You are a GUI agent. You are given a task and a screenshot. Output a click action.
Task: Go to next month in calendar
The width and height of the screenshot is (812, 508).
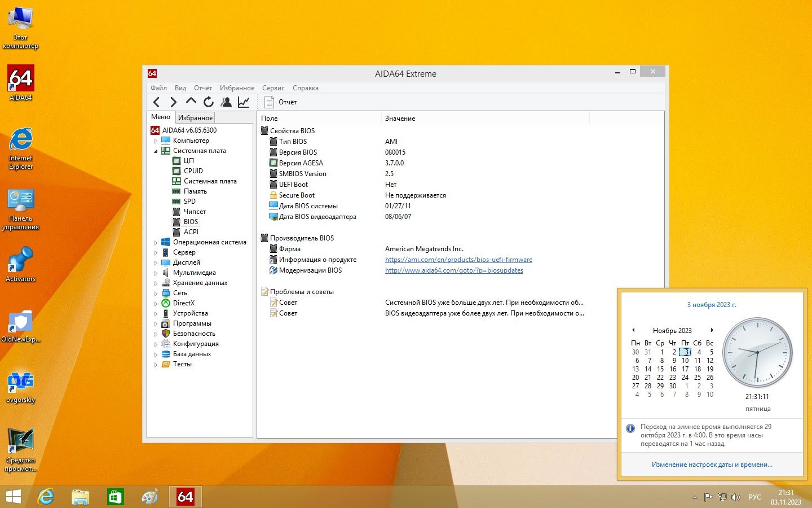[x=712, y=330]
